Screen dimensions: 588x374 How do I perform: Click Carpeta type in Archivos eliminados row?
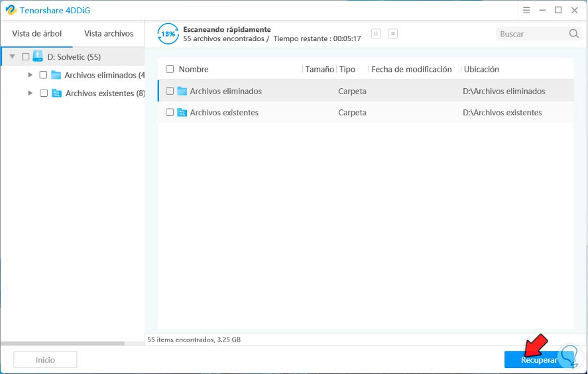[x=352, y=91]
